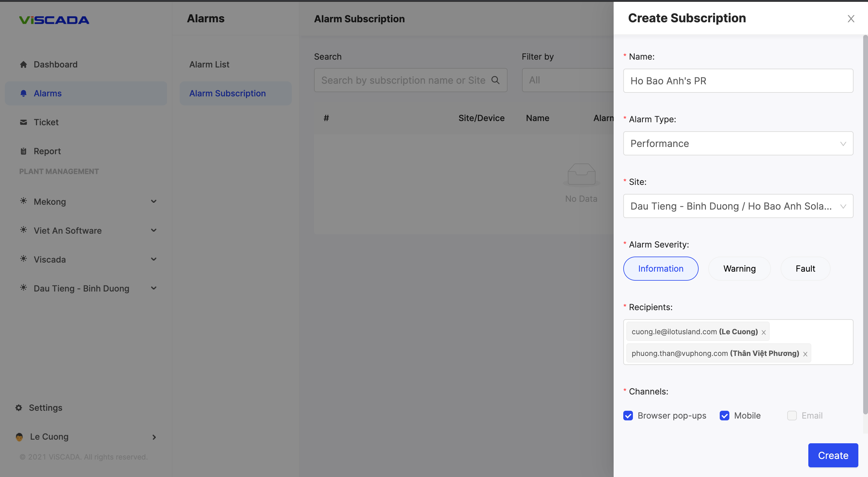Screen dimensions: 868x477
Task: Expand the Mekong plant group
Action: (x=153, y=202)
